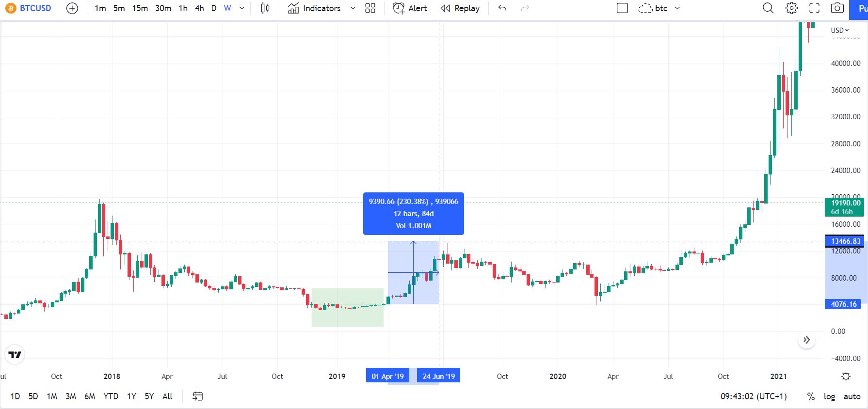This screenshot has width=868, height=409.
Task: Set the date range to 5D
Action: pyautogui.click(x=33, y=396)
